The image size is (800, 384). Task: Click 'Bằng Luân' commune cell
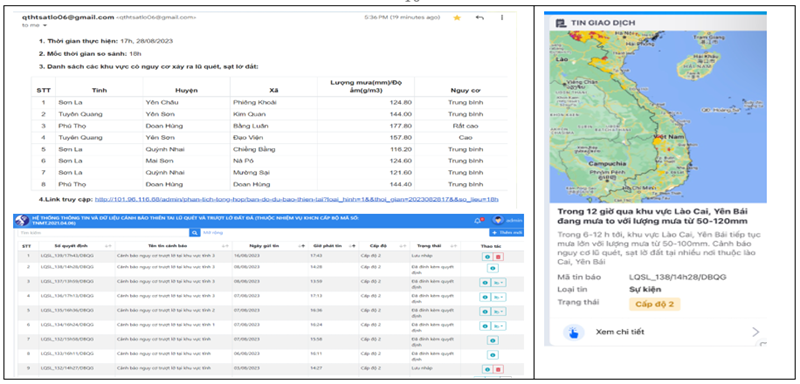point(250,126)
